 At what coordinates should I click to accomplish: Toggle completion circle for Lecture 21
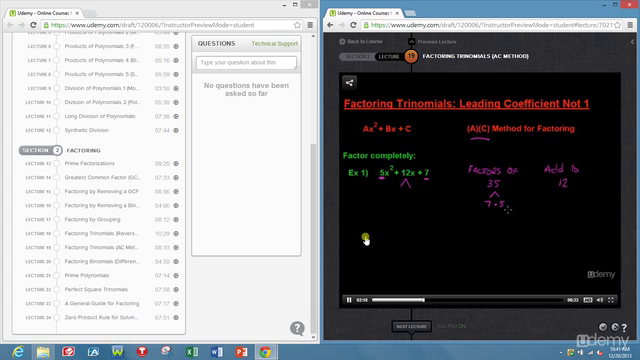point(57,276)
